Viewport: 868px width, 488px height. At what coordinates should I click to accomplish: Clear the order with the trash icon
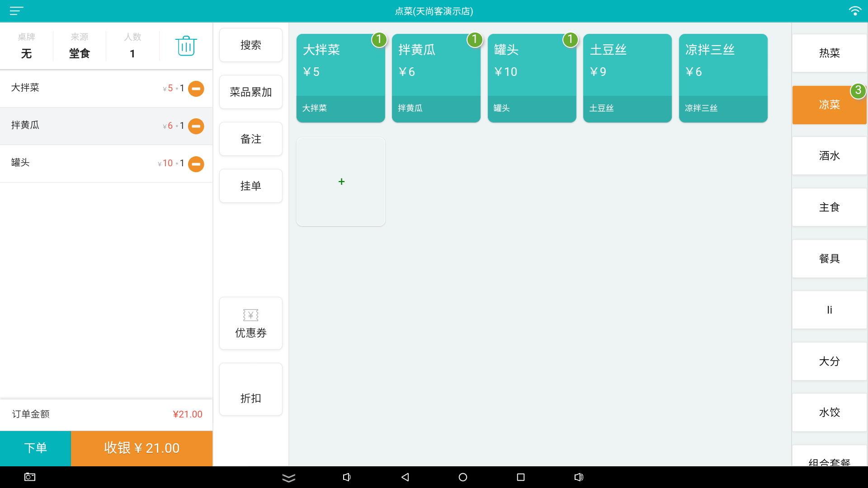pyautogui.click(x=186, y=46)
